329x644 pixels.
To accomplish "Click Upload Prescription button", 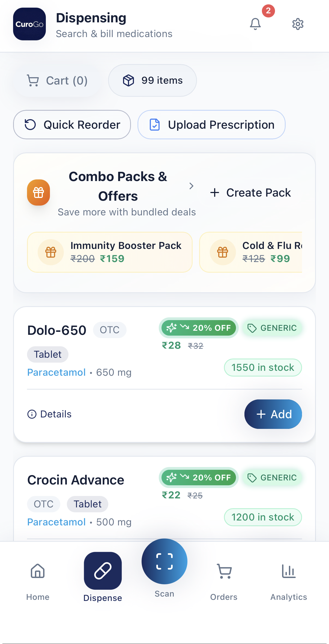I will (211, 125).
